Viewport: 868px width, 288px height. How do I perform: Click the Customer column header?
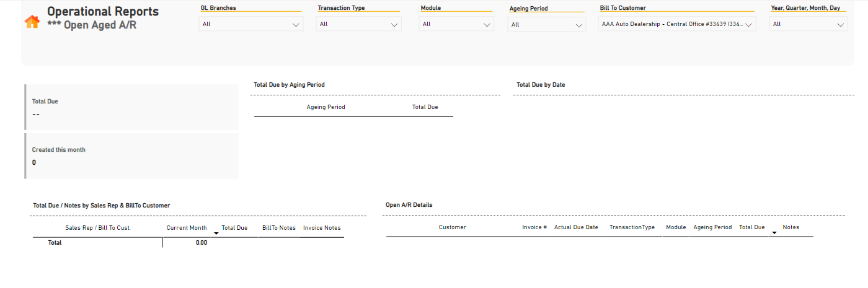point(453,227)
